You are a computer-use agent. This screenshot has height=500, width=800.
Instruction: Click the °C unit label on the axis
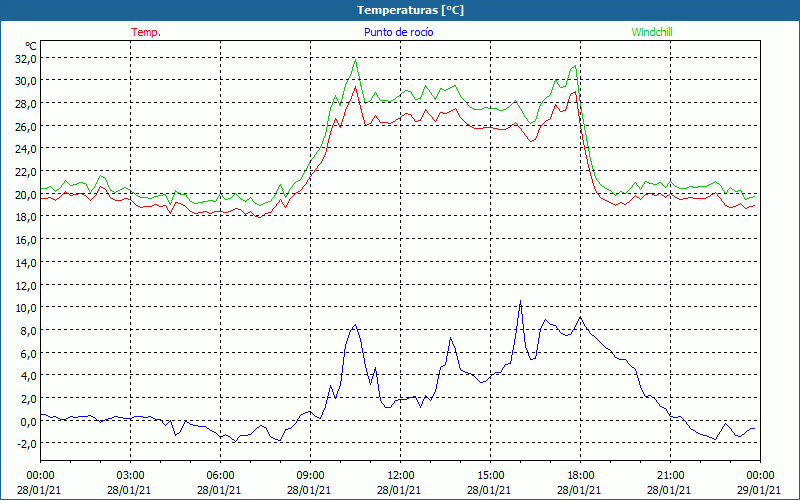(31, 46)
